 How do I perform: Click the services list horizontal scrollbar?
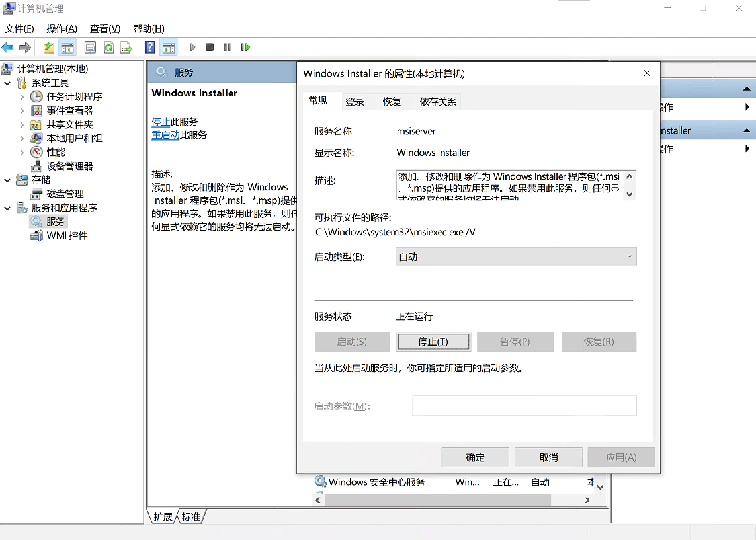[438, 500]
